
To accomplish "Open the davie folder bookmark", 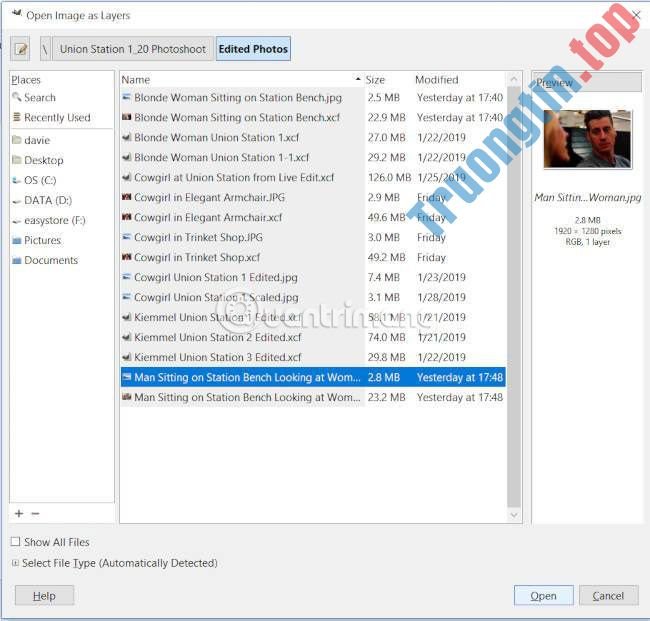I will click(31, 140).
